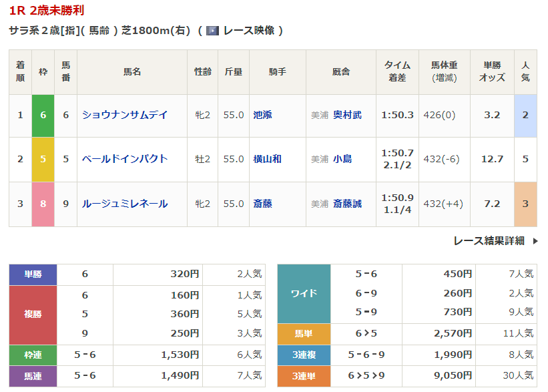
Task: Click the arrow beside レース結果詳細
Action: coord(535,241)
